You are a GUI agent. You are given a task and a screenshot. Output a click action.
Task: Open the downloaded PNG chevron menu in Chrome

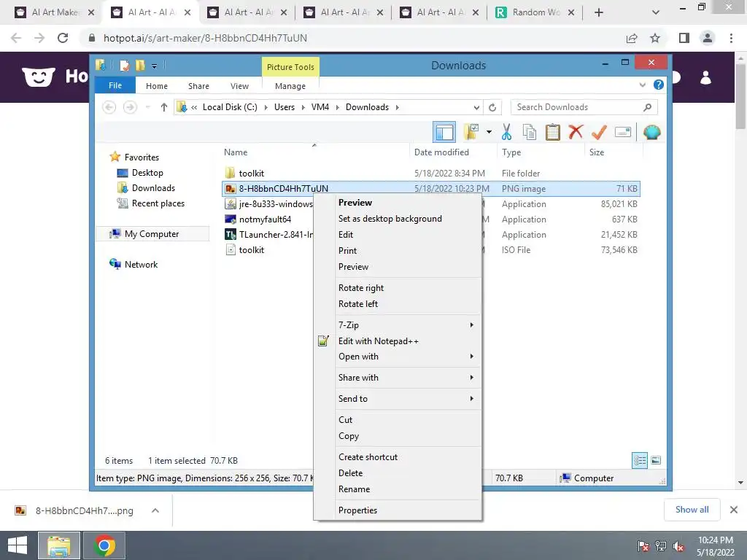(155, 510)
